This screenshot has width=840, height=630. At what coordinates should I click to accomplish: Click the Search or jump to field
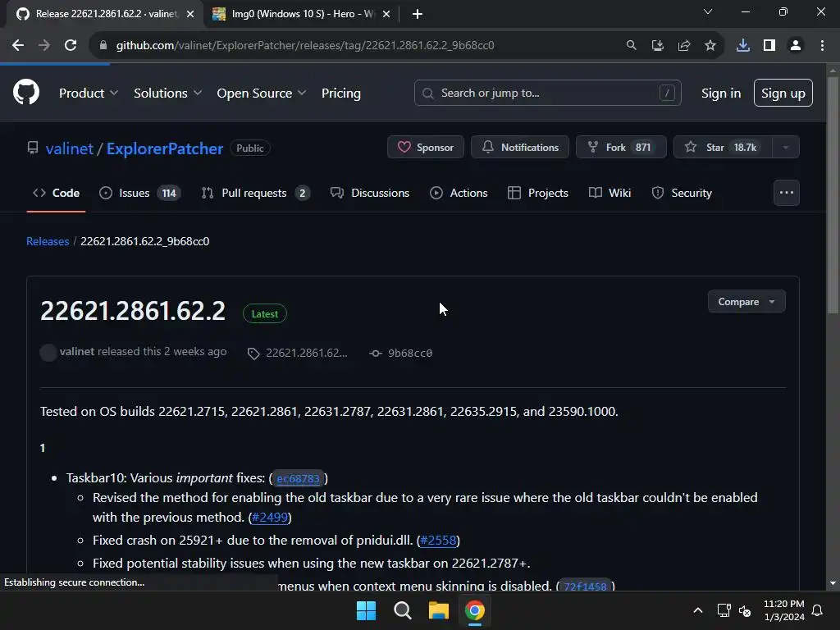click(547, 93)
